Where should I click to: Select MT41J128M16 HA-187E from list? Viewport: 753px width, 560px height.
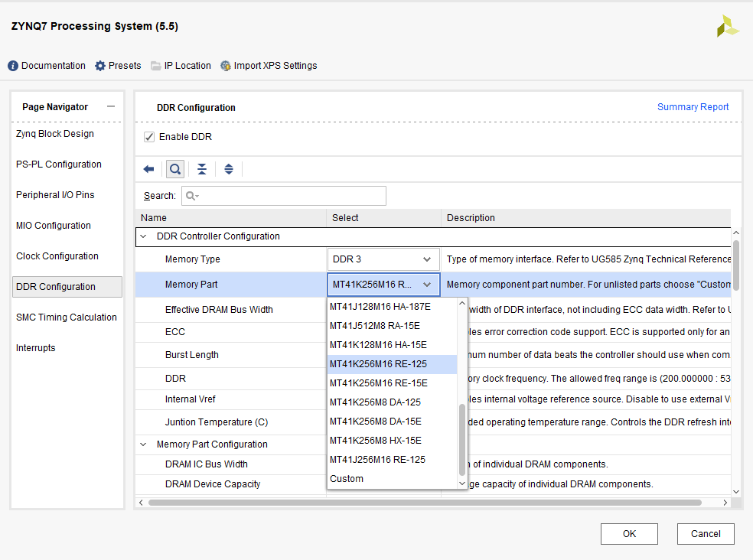393,307
